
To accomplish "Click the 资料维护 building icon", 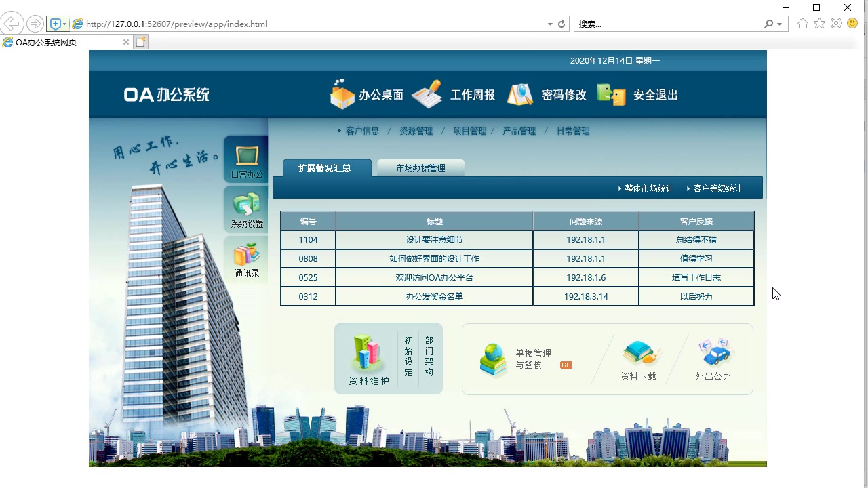I will [x=365, y=352].
